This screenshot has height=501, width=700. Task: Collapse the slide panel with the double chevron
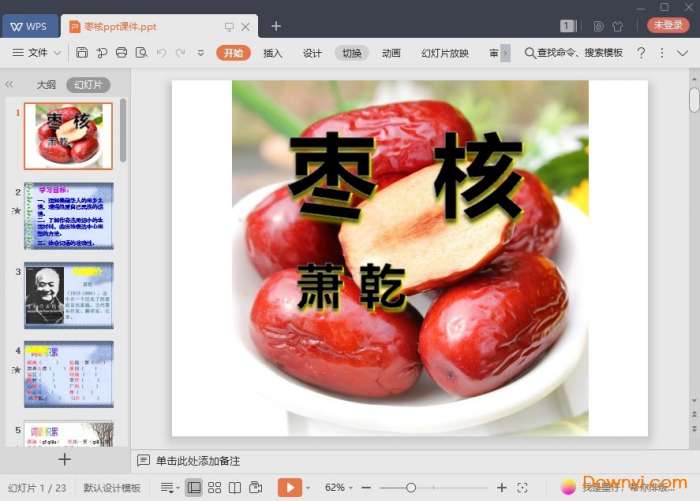(9, 84)
